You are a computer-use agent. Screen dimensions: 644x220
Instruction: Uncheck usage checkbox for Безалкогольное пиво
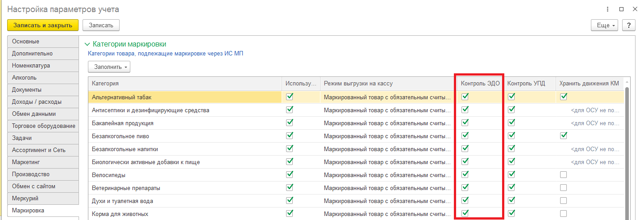pos(290,135)
